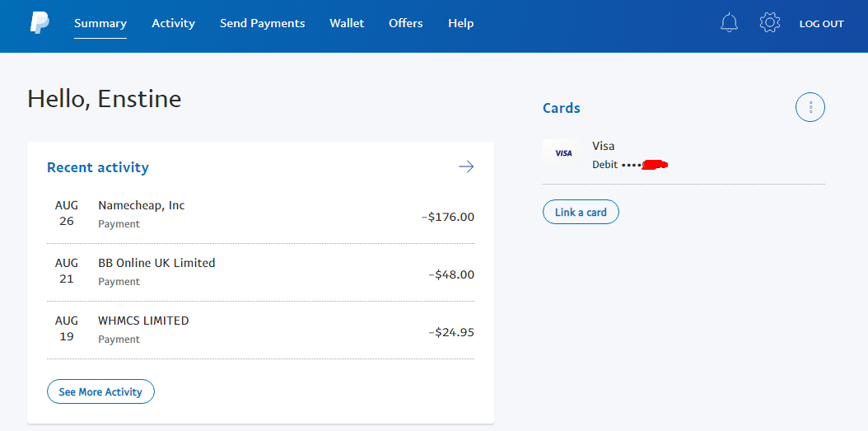The height and width of the screenshot is (431, 868).
Task: Open the settings gear icon
Action: coord(770,23)
